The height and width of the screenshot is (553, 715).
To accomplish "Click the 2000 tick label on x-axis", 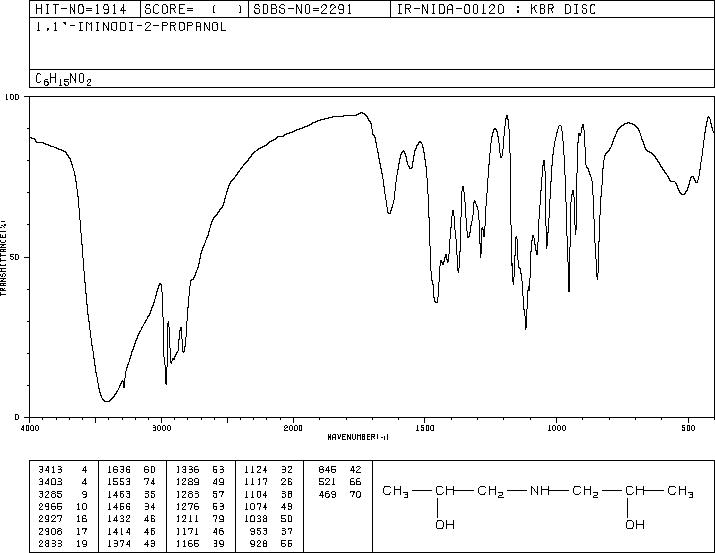I will click(293, 428).
